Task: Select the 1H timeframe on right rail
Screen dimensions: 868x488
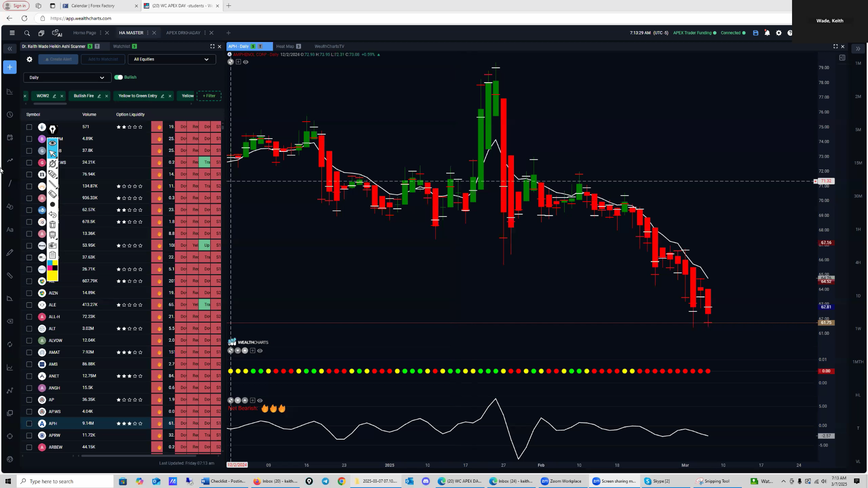Action: pyautogui.click(x=858, y=230)
